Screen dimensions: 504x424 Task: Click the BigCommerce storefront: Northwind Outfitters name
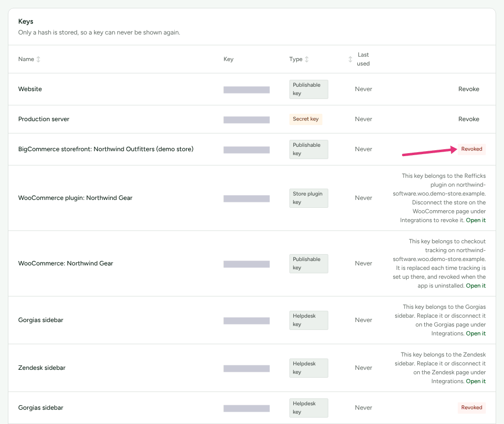106,149
